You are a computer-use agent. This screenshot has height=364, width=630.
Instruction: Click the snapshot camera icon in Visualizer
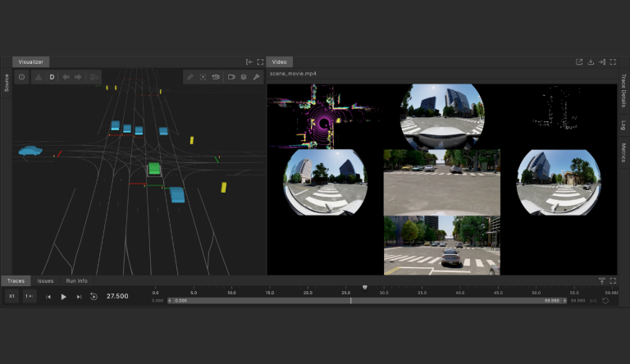click(x=216, y=77)
